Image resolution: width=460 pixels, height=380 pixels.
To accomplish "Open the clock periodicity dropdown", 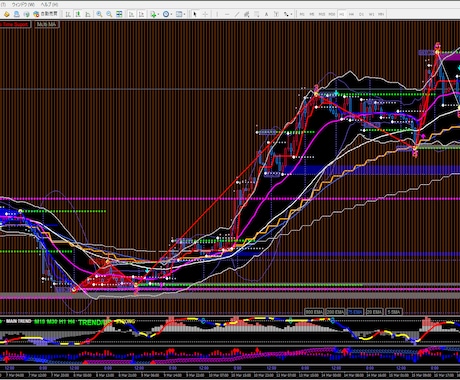I will [167, 14].
